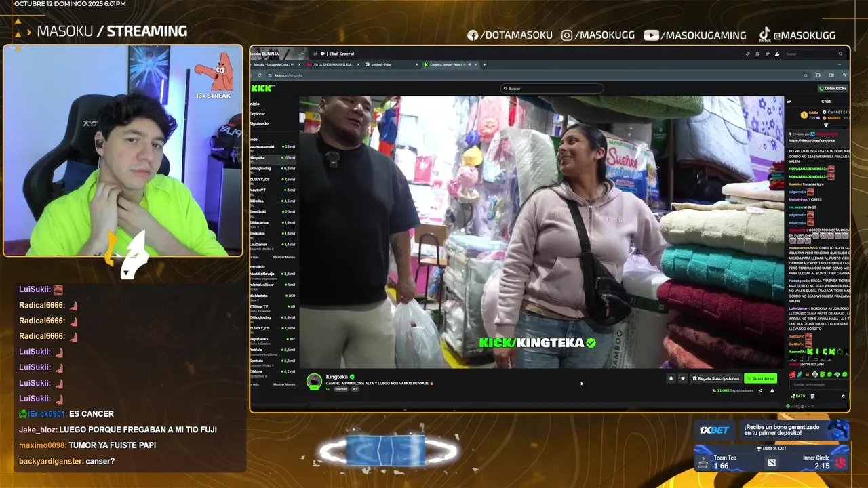Click the Regala Suscripciones button

pyautogui.click(x=716, y=378)
